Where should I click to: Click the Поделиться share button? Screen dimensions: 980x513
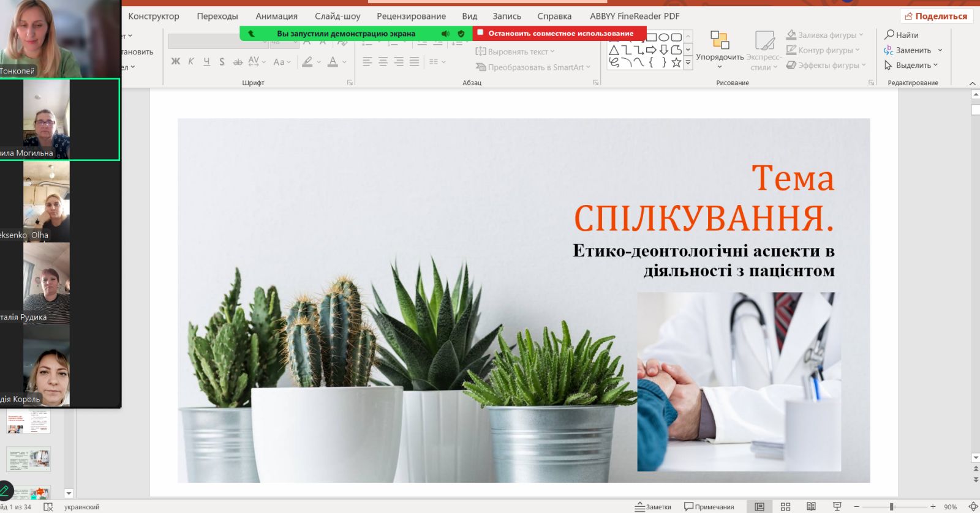936,16
